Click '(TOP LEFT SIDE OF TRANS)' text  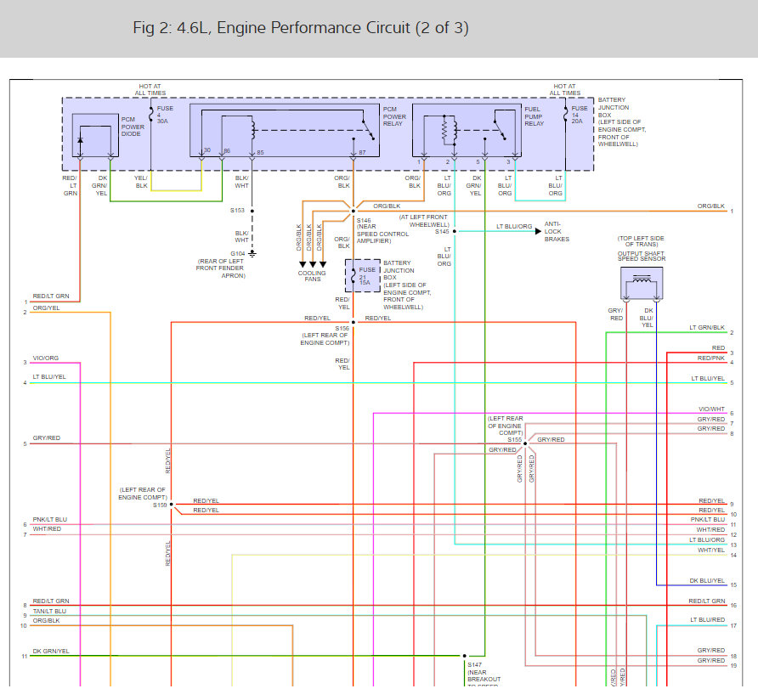pos(641,241)
